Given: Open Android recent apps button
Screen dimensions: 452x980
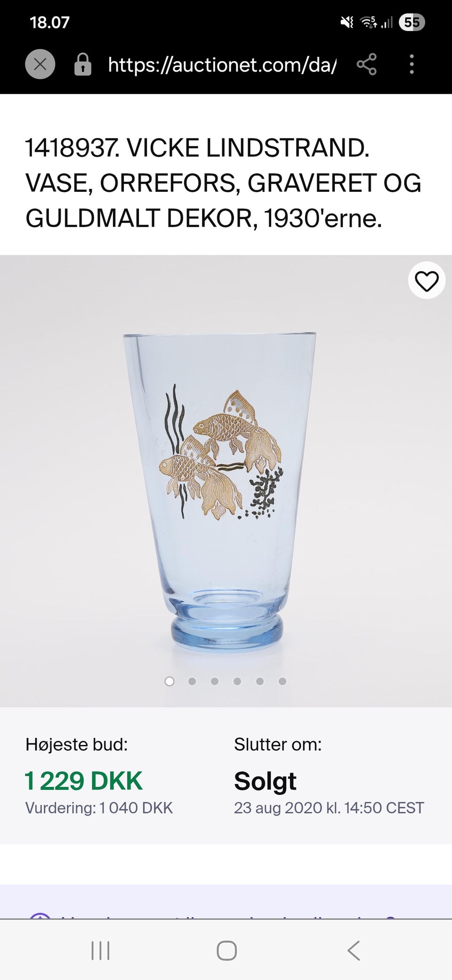Looking at the screenshot, I should pyautogui.click(x=100, y=950).
